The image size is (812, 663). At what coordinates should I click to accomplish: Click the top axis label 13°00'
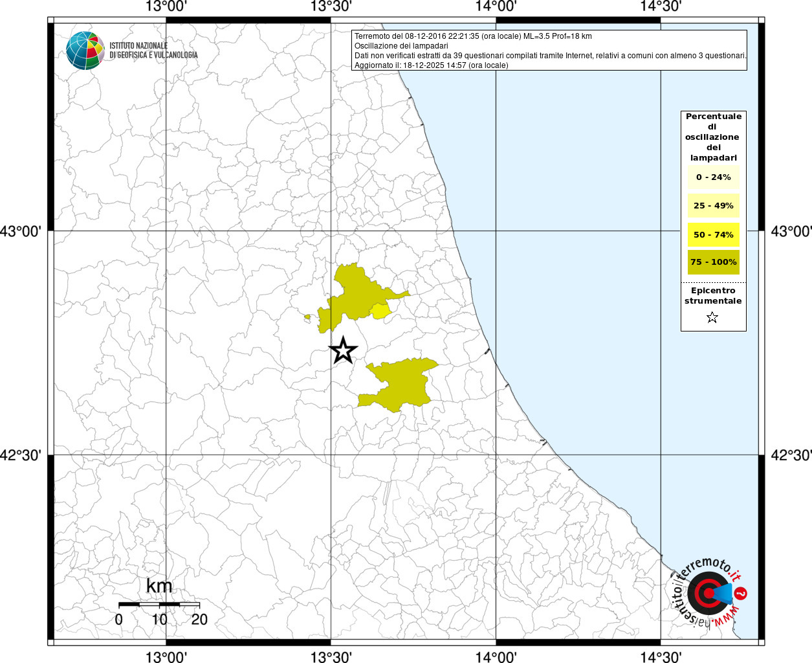[166, 7]
